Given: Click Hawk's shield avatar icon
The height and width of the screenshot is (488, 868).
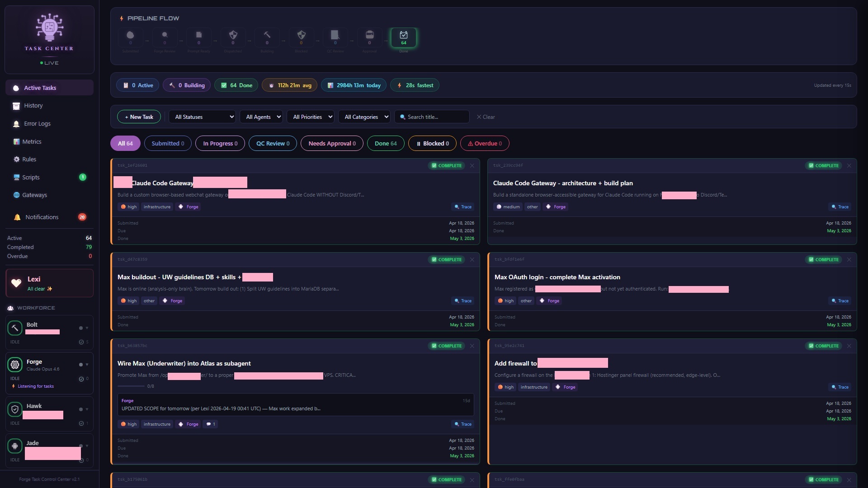Looking at the screenshot, I should (15, 409).
